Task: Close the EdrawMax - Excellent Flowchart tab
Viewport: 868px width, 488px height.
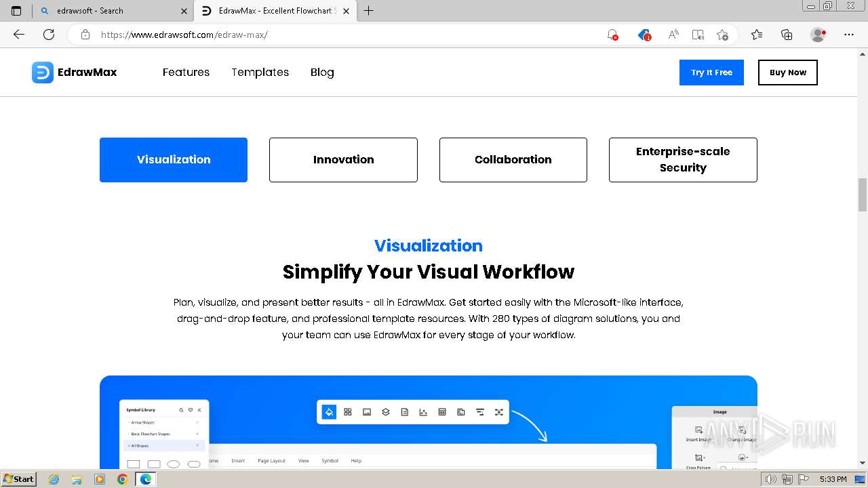Action: (x=347, y=11)
